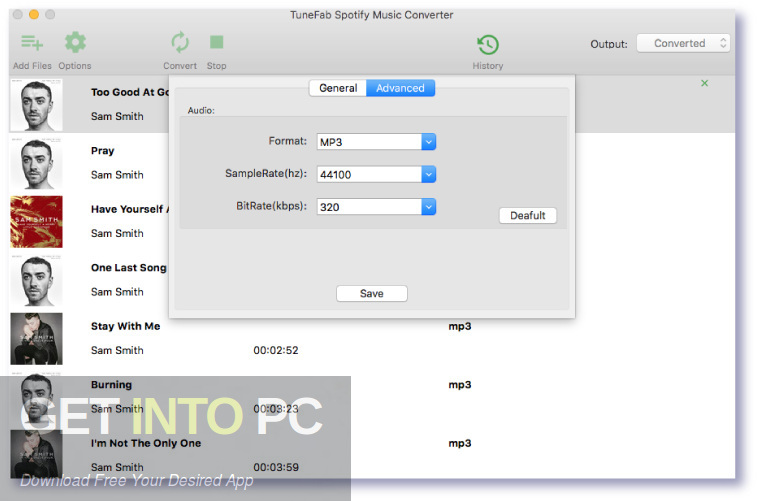Select the red Have Yourself album cover
The height and width of the screenshot is (501, 758).
click(x=36, y=221)
